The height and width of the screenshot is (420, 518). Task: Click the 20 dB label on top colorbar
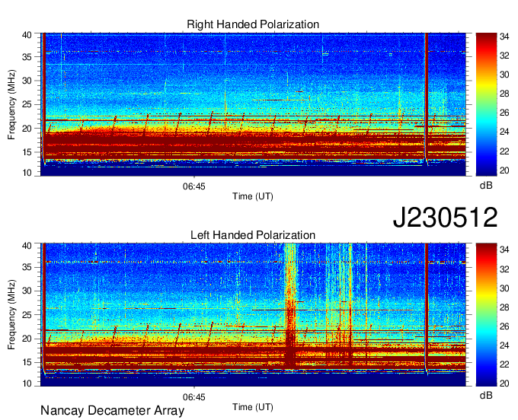(x=504, y=170)
